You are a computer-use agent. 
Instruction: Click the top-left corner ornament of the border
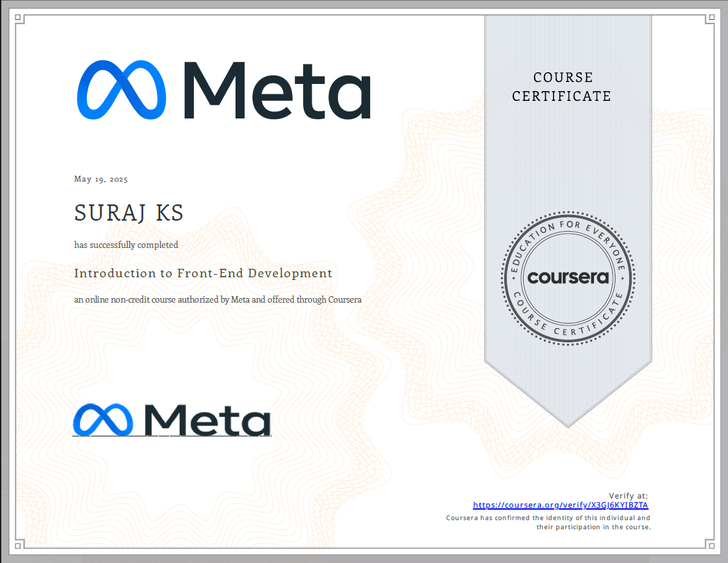click(x=19, y=20)
